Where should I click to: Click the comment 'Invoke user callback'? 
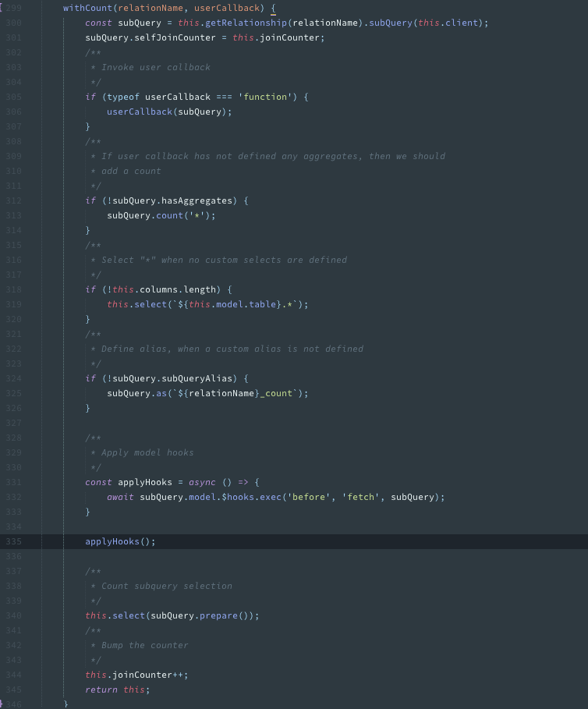155,67
